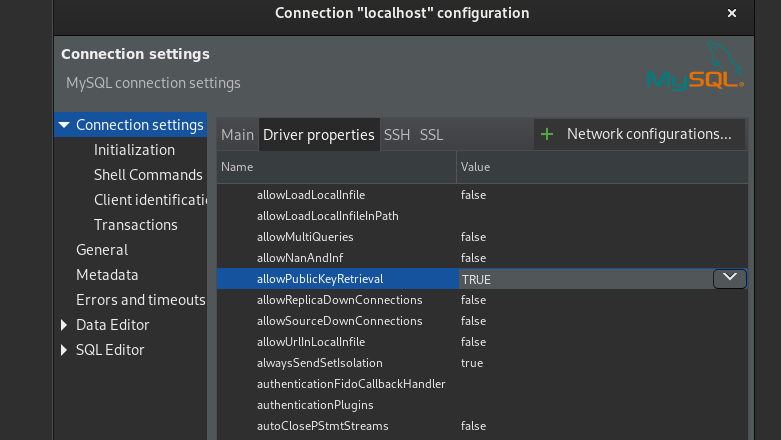Click the MySQL dolphin logo

[696, 68]
